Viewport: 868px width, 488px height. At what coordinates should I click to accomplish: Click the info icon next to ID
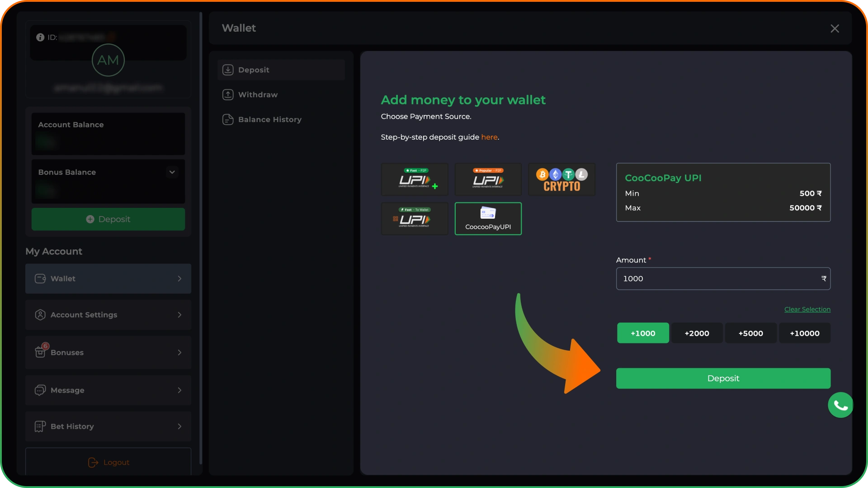point(40,38)
